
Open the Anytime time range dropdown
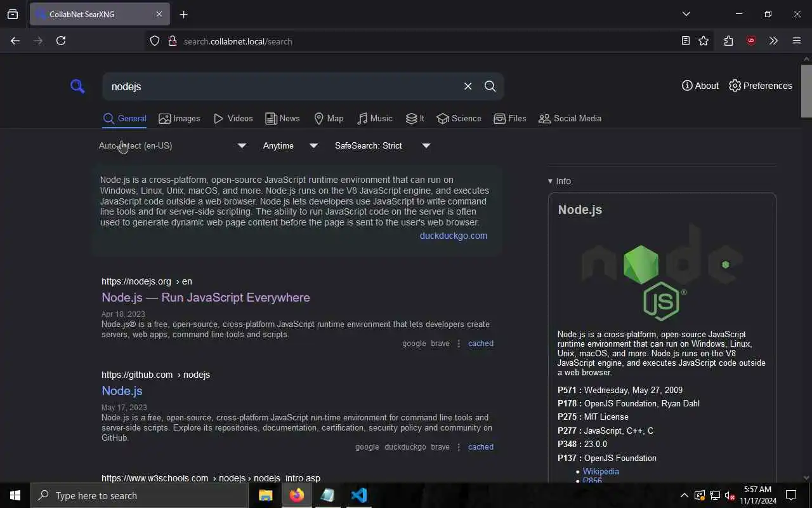coord(291,146)
